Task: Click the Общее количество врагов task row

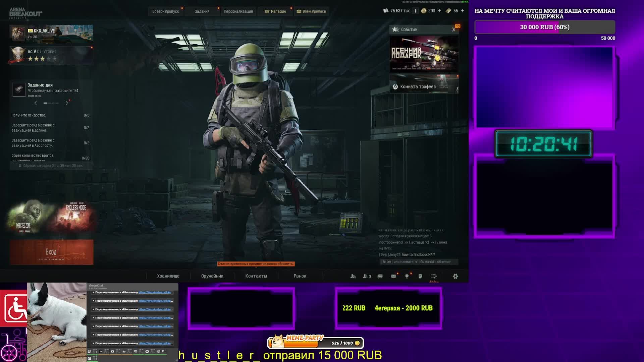Action: tap(51, 158)
